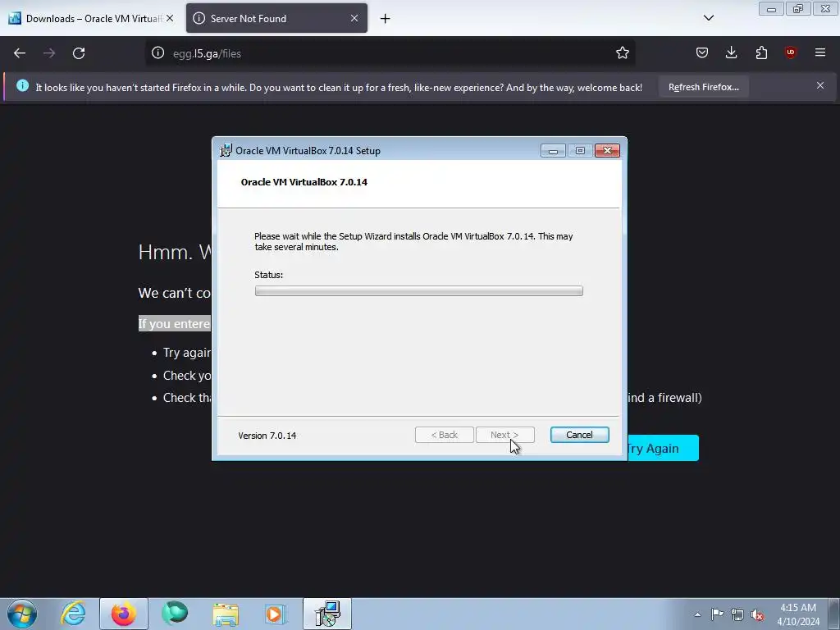This screenshot has height=630, width=840.
Task: Click the muted volume tray icon
Action: [757, 614]
